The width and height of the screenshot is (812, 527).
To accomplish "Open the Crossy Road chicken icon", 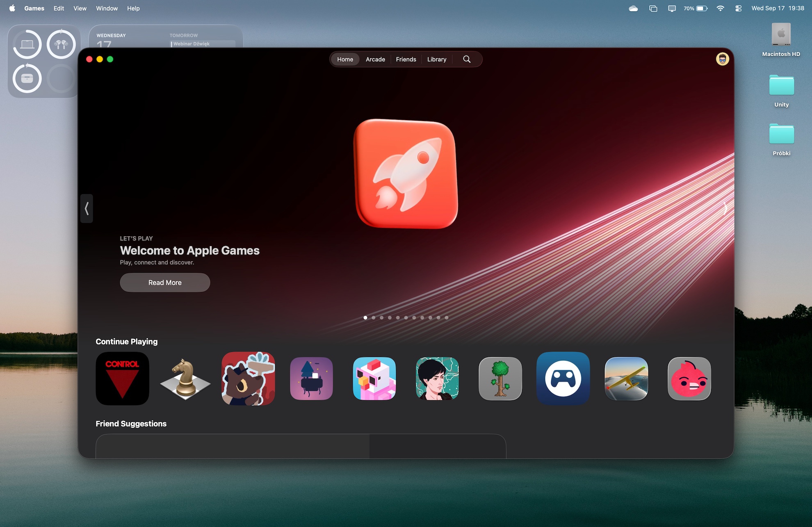I will pyautogui.click(x=374, y=379).
